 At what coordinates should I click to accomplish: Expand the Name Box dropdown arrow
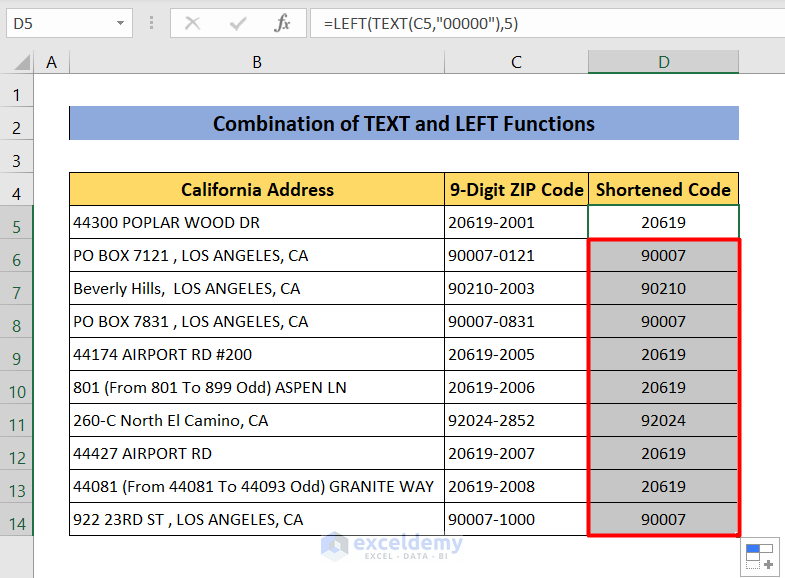[x=121, y=23]
